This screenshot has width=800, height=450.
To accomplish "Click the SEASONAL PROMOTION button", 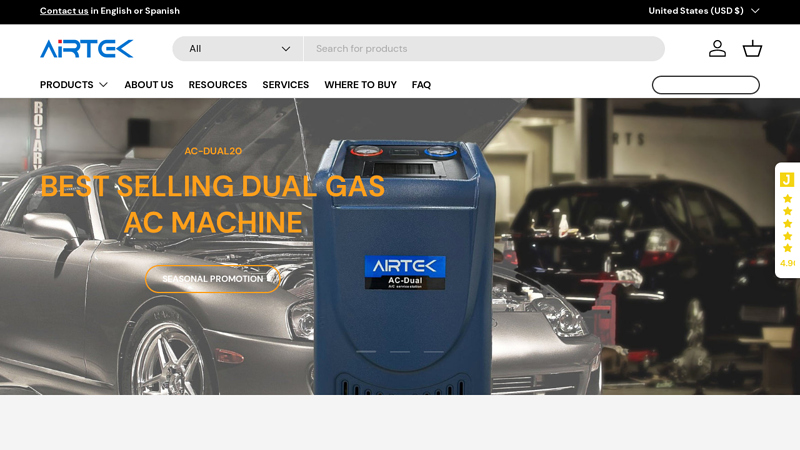I will (213, 279).
